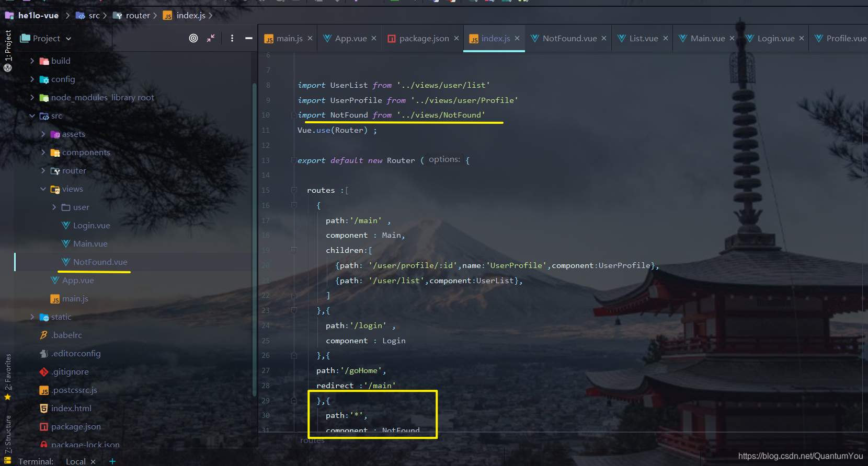This screenshot has width=868, height=466.
Task: Fold the import block at line 10
Action: (x=294, y=115)
